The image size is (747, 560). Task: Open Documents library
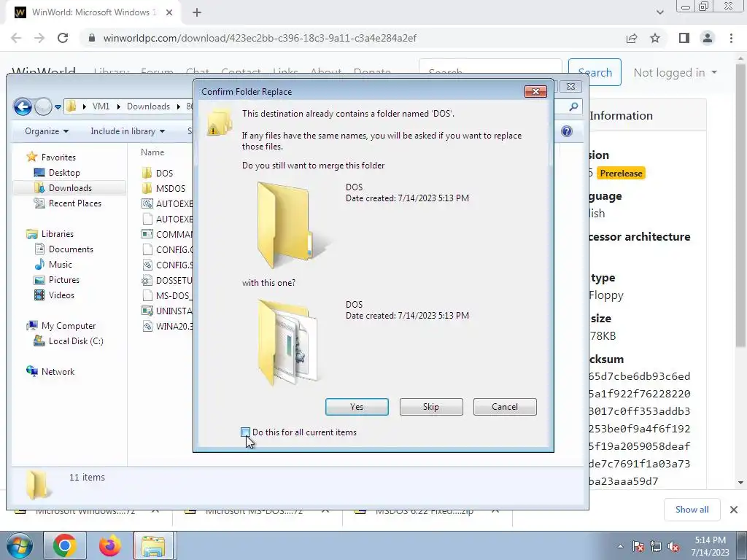click(71, 249)
